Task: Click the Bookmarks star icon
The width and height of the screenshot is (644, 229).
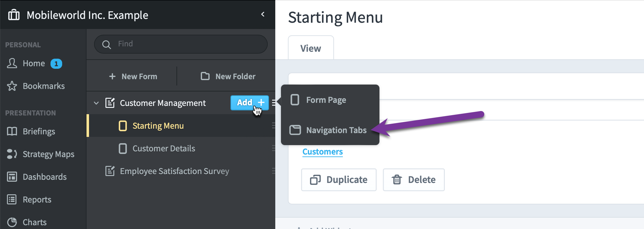Action: (x=12, y=86)
